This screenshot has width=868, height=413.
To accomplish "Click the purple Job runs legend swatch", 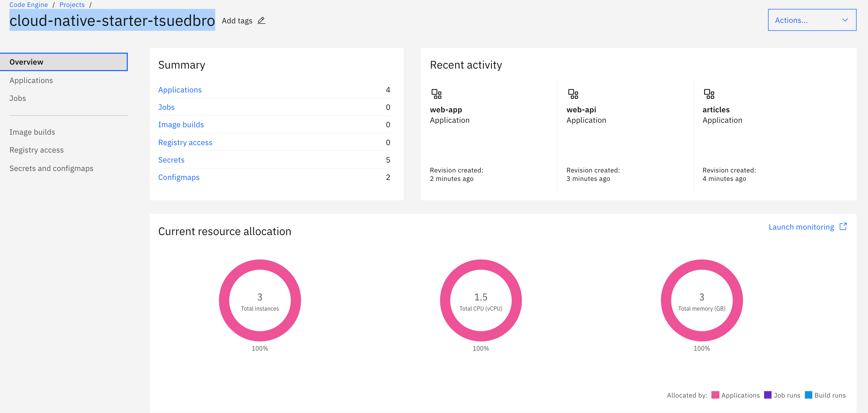I will [768, 395].
